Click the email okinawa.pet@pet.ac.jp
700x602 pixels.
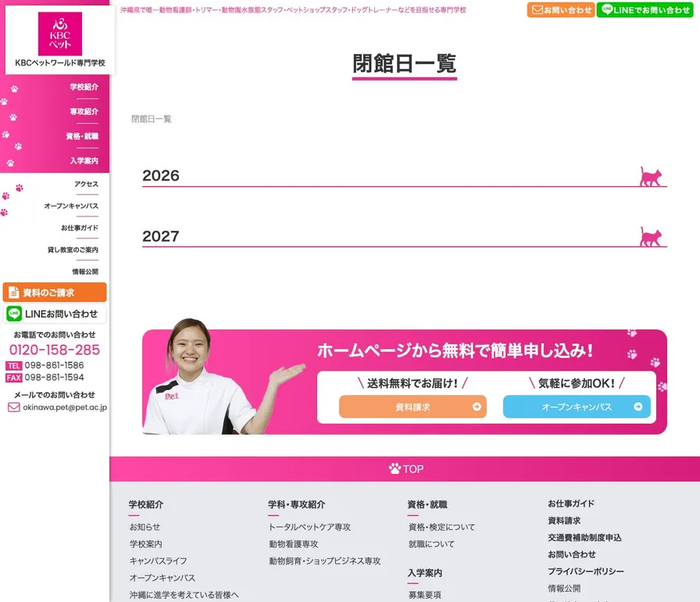click(65, 407)
